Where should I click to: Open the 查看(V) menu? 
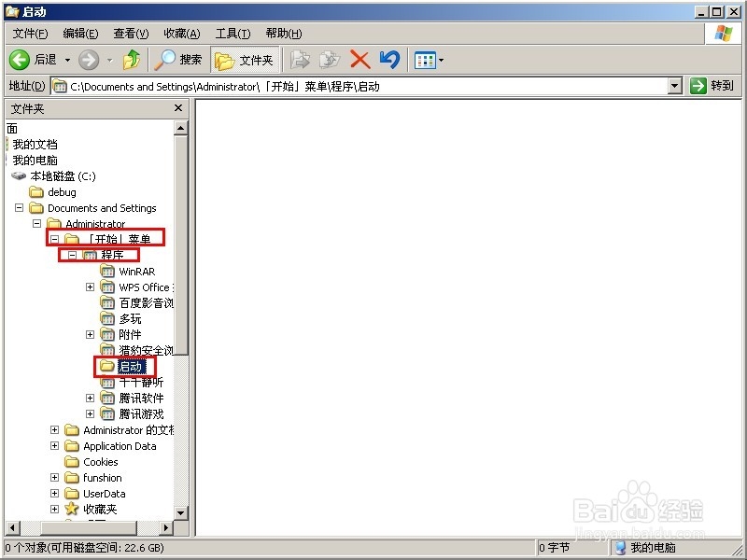pos(131,34)
